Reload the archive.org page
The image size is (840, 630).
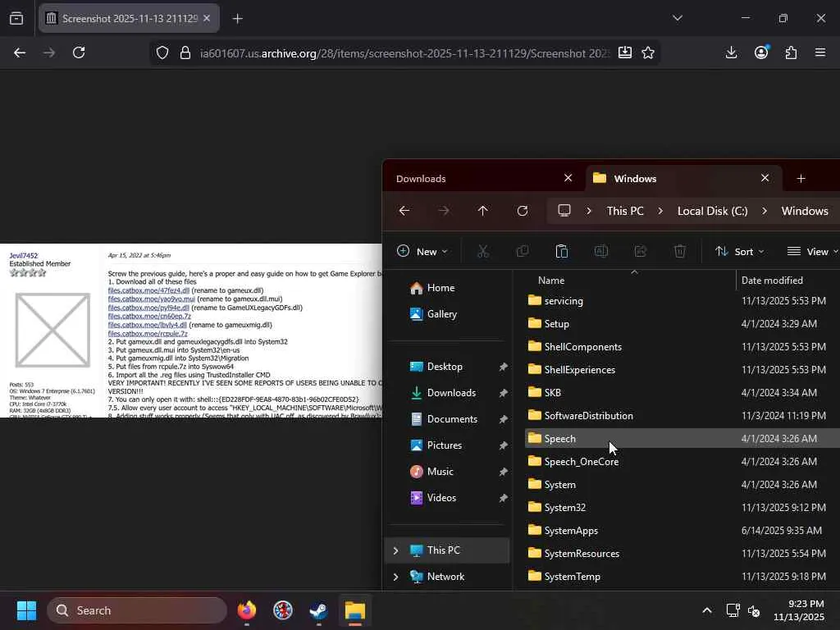[x=79, y=52]
